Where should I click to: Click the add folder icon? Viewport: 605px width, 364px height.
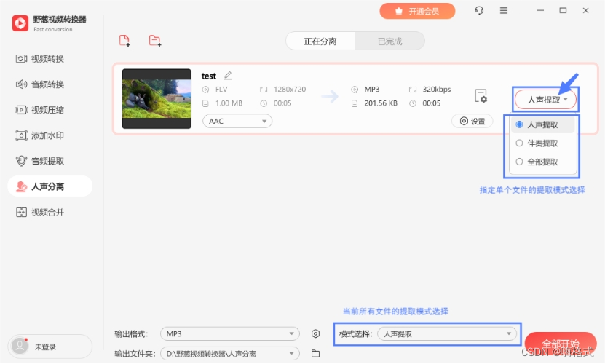155,41
